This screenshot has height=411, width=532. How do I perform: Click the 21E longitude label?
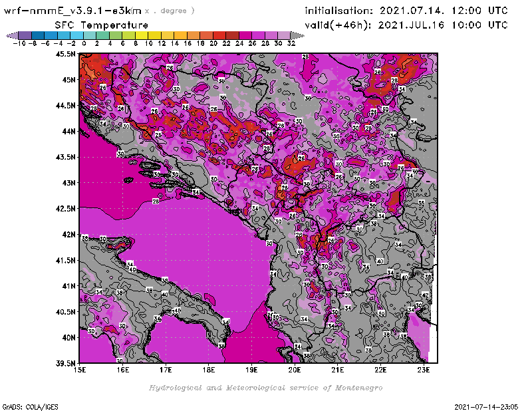pyautogui.click(x=338, y=370)
